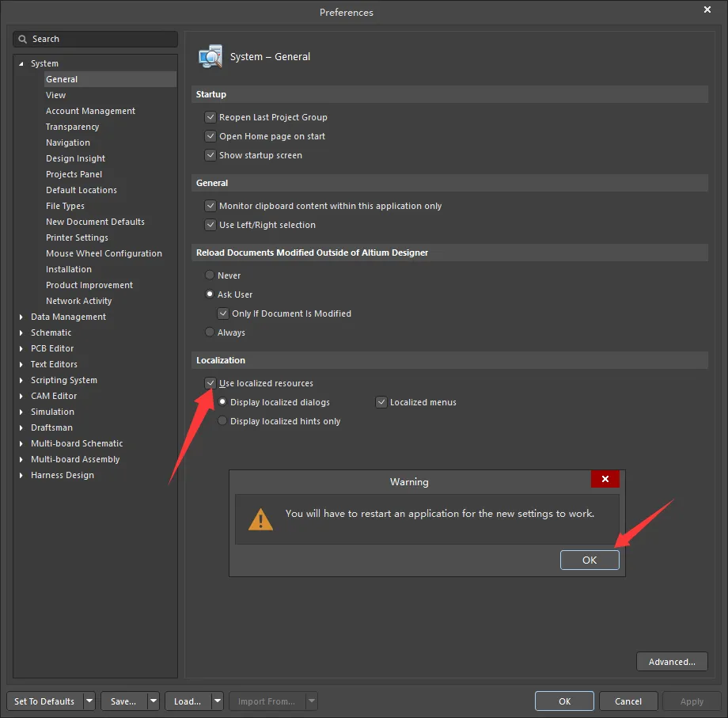Open the View preferences page
This screenshot has height=718, width=728.
(x=55, y=95)
